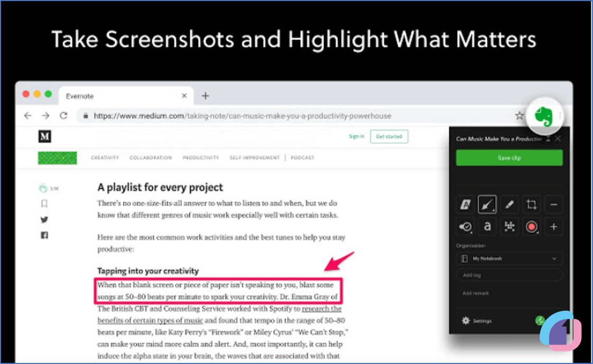The image size is (593, 364).
Task: Bookmark page with the star icon
Action: (519, 116)
